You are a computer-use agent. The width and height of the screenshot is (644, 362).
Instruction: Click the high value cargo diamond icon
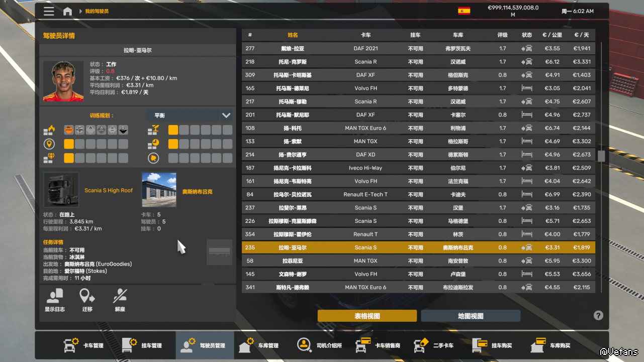tap(49, 158)
